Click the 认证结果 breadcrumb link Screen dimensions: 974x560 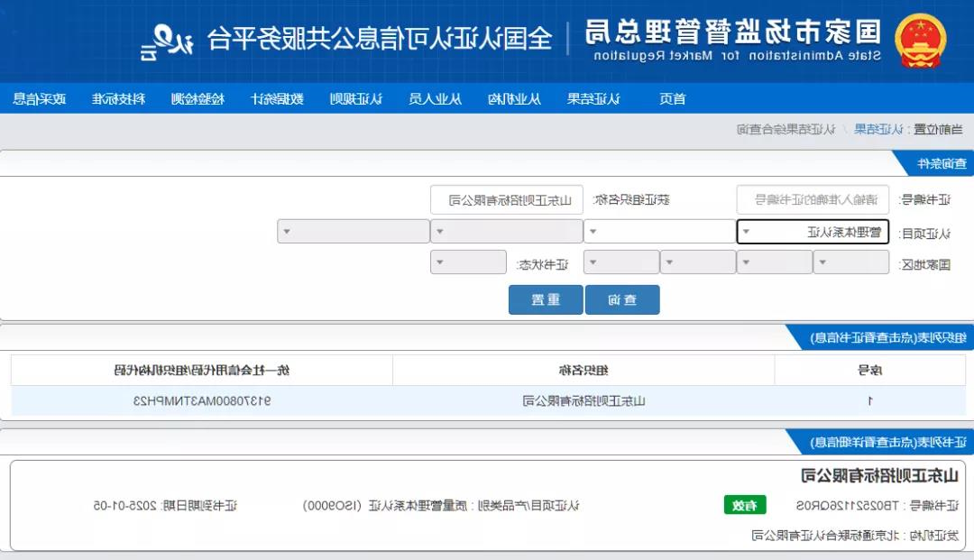point(879,129)
